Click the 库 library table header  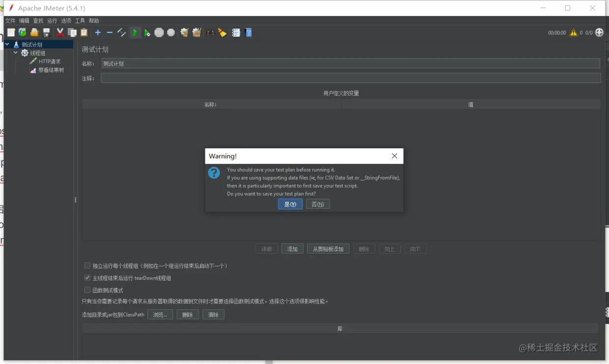[340, 328]
